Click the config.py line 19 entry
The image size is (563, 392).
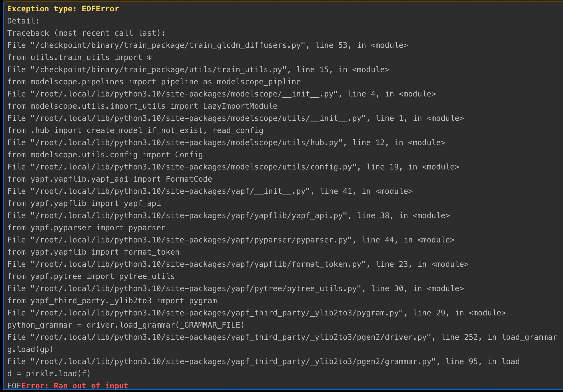tap(233, 167)
